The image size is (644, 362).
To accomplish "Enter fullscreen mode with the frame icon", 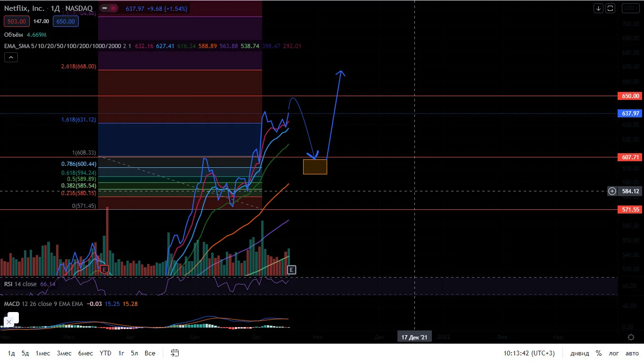I will pyautogui.click(x=611, y=8).
